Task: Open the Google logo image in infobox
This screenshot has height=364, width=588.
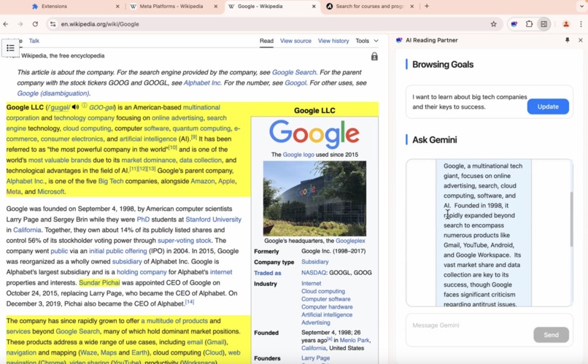Action: click(314, 133)
